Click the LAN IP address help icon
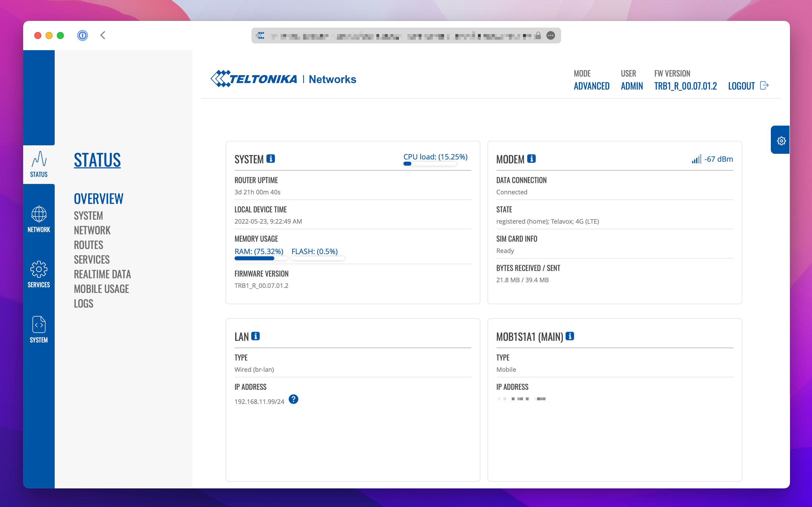The image size is (812, 507). point(293,399)
